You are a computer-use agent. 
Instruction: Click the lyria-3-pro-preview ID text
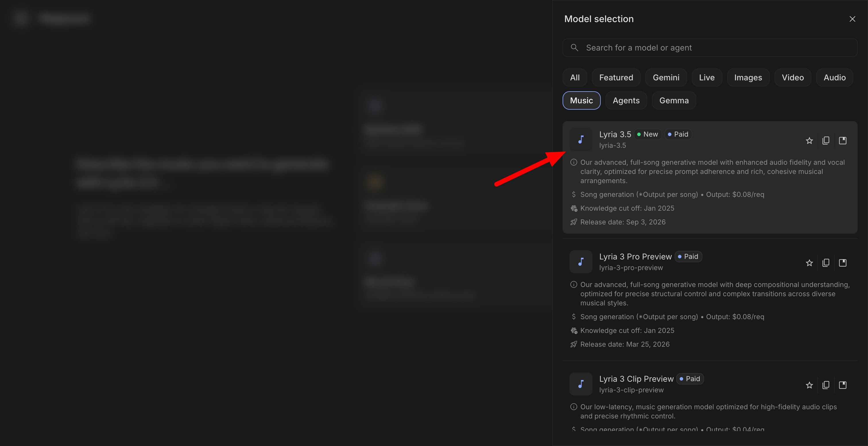click(631, 268)
